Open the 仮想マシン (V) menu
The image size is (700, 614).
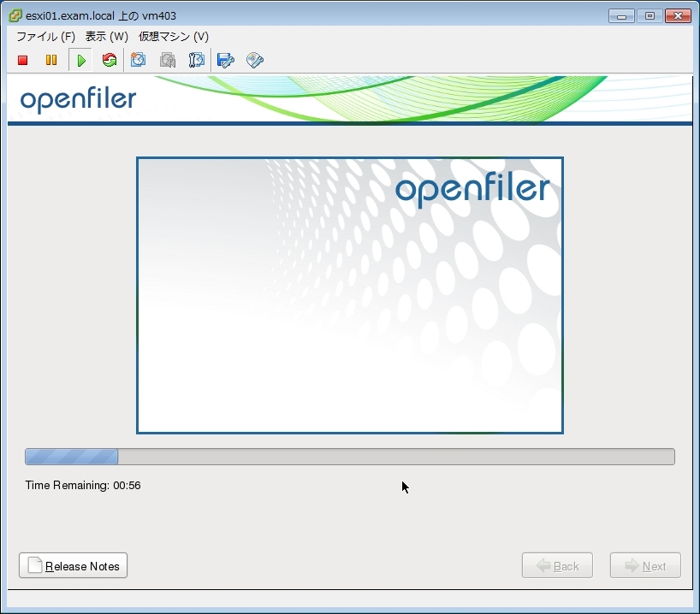pos(173,37)
